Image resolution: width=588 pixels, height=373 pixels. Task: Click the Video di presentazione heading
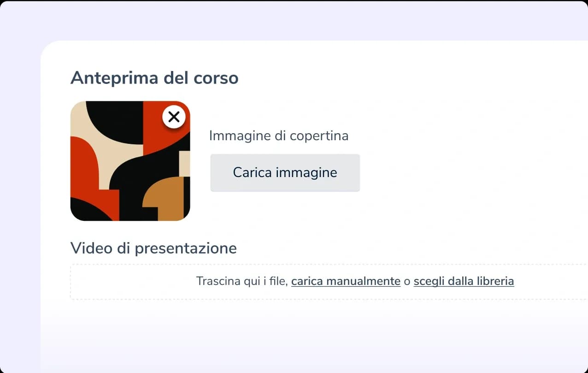[x=153, y=248]
